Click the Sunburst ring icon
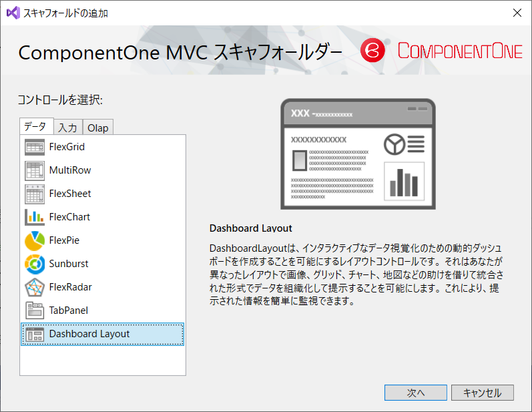This screenshot has height=412, width=532. (35, 264)
